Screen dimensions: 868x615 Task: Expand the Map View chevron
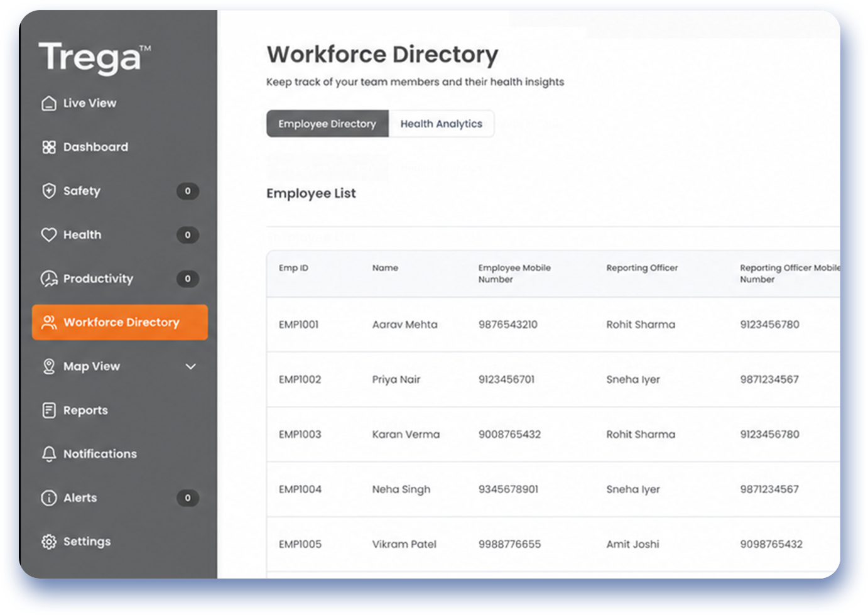(x=191, y=366)
